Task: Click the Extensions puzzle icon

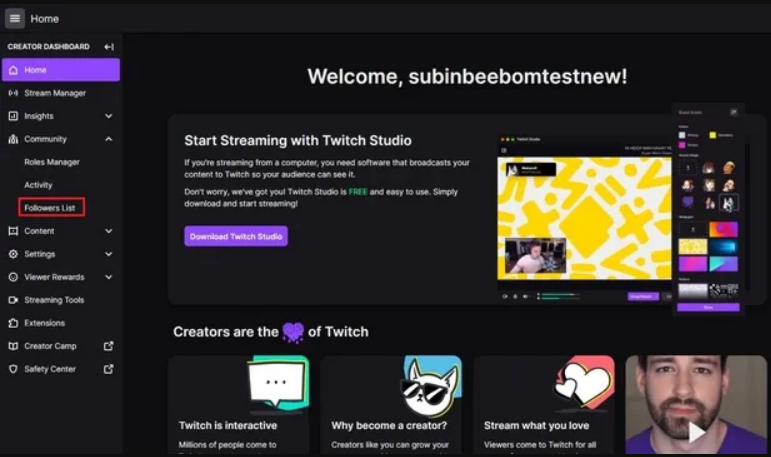Action: pos(13,323)
